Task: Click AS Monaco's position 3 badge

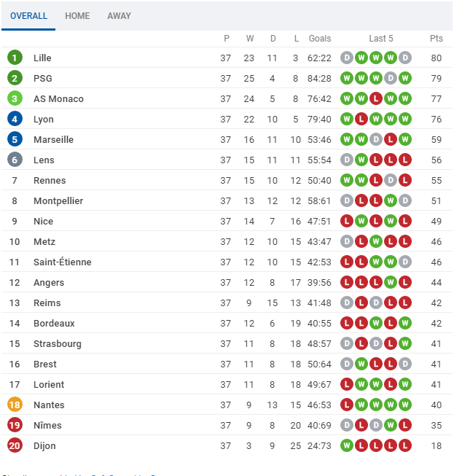Action: [x=15, y=98]
